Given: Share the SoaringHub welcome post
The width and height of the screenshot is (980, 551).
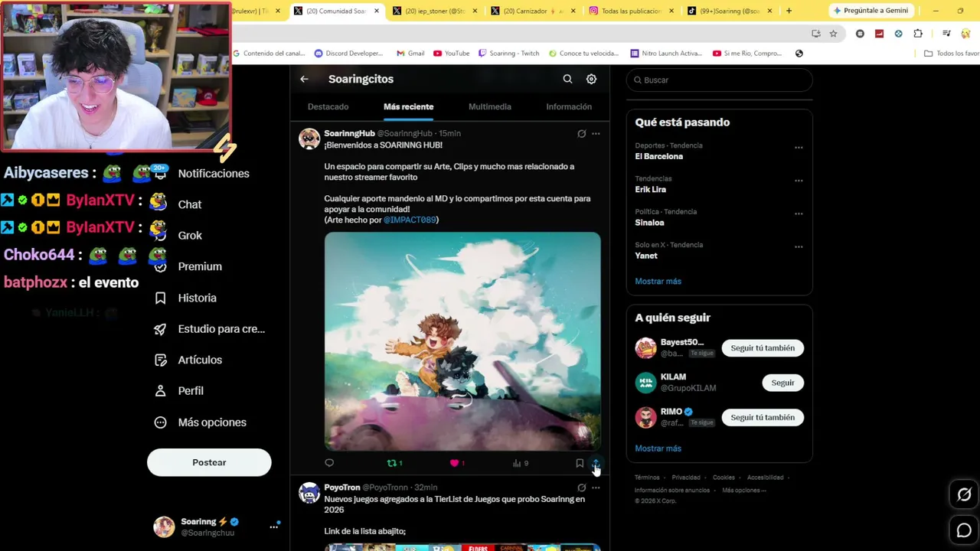Looking at the screenshot, I should (596, 463).
